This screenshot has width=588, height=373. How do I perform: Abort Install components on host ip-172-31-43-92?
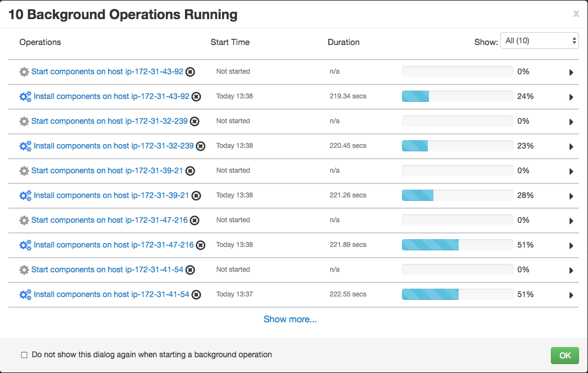click(x=196, y=96)
